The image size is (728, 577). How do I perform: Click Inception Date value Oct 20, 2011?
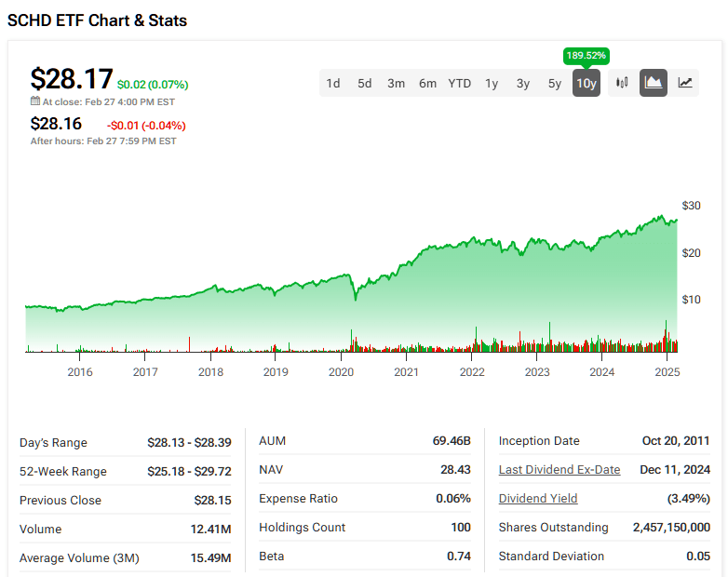(676, 440)
